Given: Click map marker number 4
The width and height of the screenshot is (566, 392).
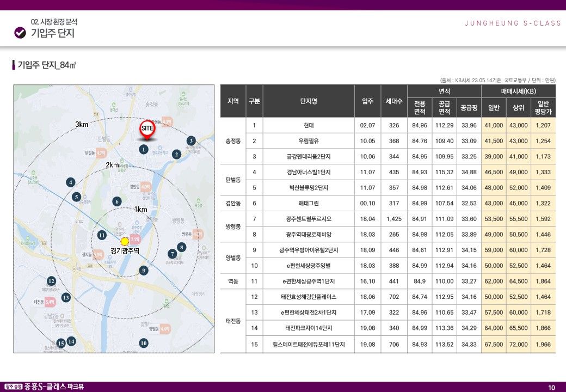Looking at the screenshot, I should point(71,182).
